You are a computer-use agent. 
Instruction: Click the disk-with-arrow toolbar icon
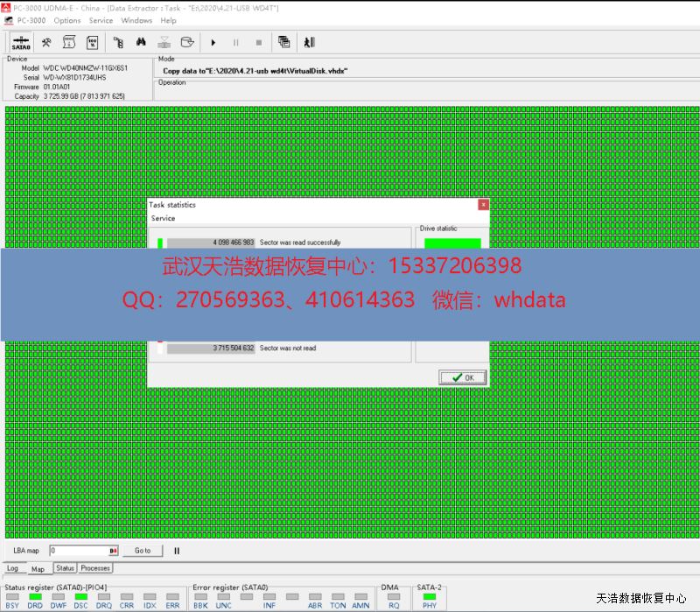(186, 42)
